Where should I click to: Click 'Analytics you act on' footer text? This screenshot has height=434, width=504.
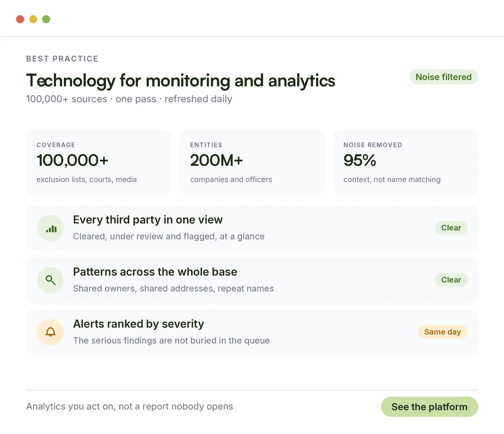point(129,407)
